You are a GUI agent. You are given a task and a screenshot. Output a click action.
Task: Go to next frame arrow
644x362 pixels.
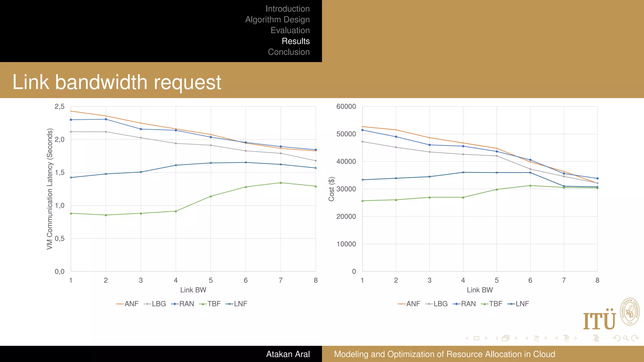[516, 338]
